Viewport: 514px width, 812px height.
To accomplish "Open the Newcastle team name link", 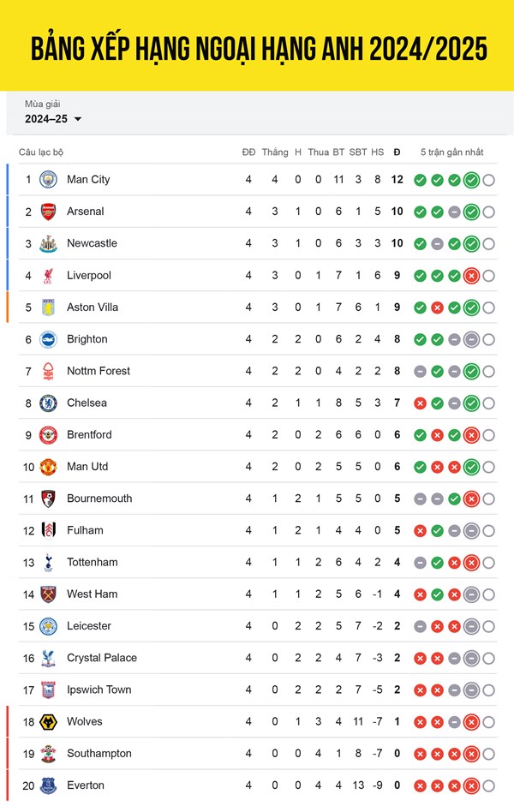I will pyautogui.click(x=92, y=243).
